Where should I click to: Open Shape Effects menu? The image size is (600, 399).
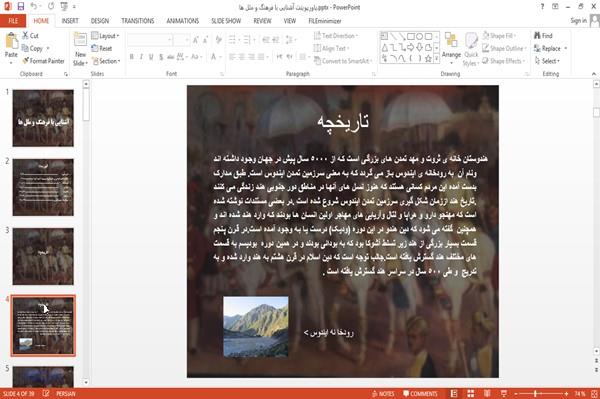pos(504,61)
